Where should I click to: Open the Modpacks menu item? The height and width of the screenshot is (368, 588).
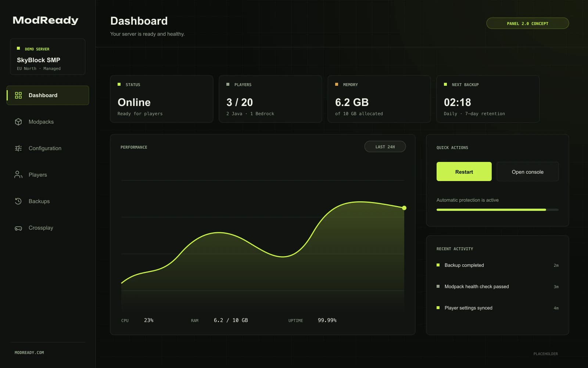tap(48, 122)
